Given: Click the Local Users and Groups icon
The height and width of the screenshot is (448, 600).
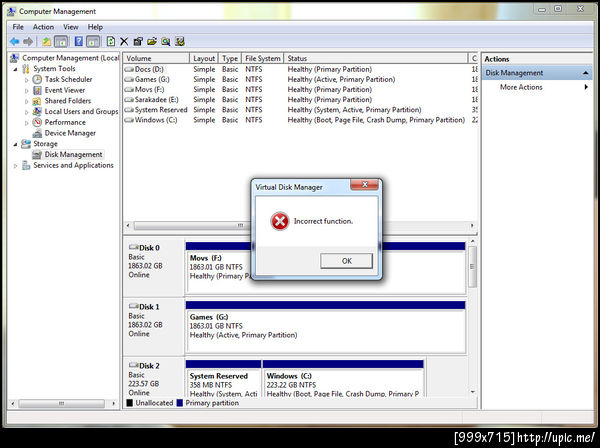Looking at the screenshot, I should tap(37, 111).
